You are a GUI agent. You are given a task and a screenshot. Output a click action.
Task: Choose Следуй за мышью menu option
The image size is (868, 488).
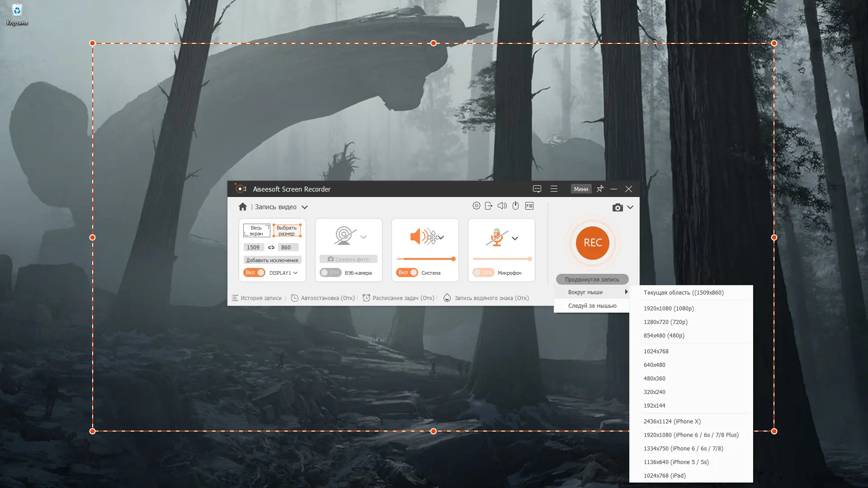592,306
